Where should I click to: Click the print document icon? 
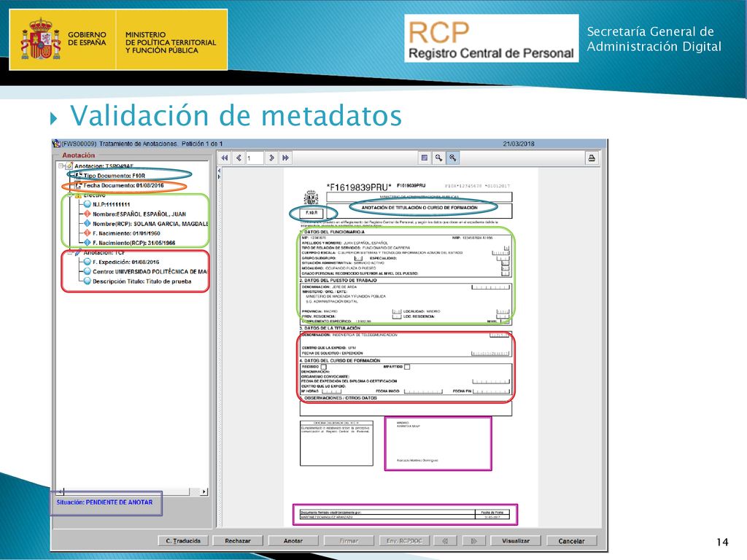(x=592, y=157)
